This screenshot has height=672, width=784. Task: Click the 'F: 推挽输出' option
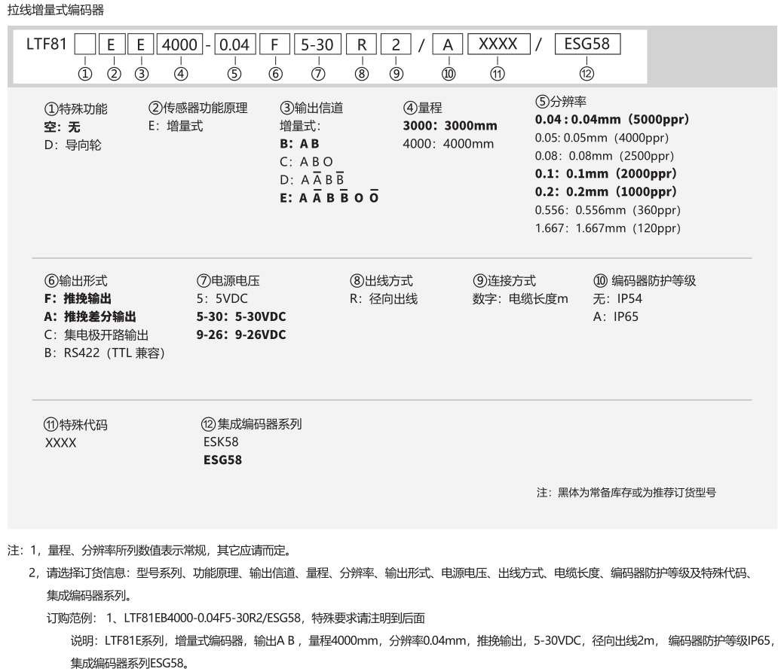[x=78, y=299]
